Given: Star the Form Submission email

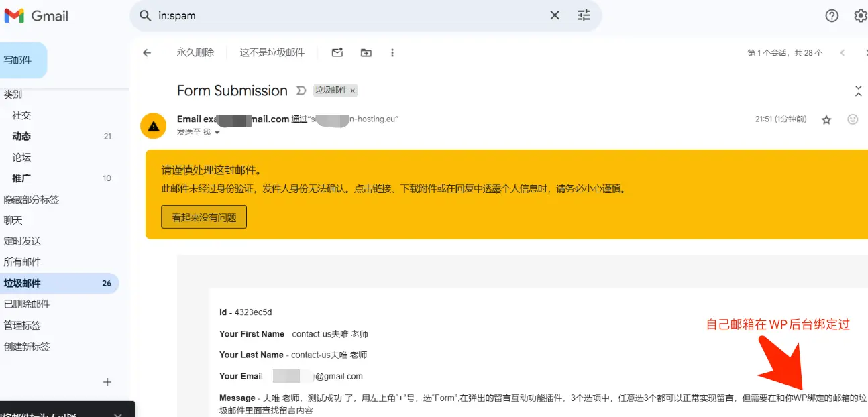Looking at the screenshot, I should tap(826, 119).
